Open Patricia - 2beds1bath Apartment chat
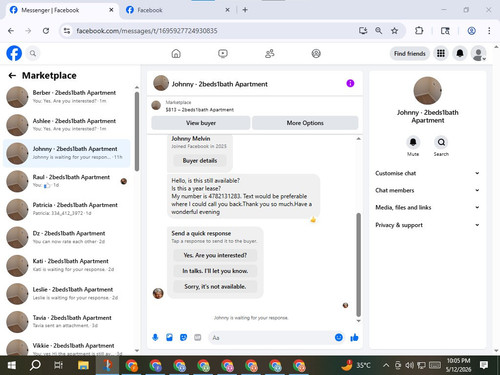Image resolution: width=500 pixels, height=375 pixels. pos(67,209)
